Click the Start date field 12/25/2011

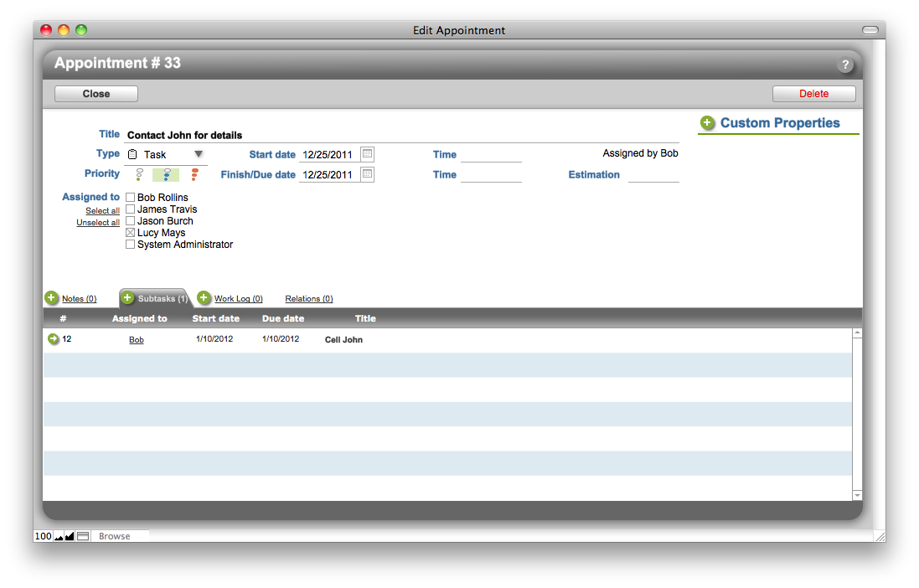[x=328, y=155]
